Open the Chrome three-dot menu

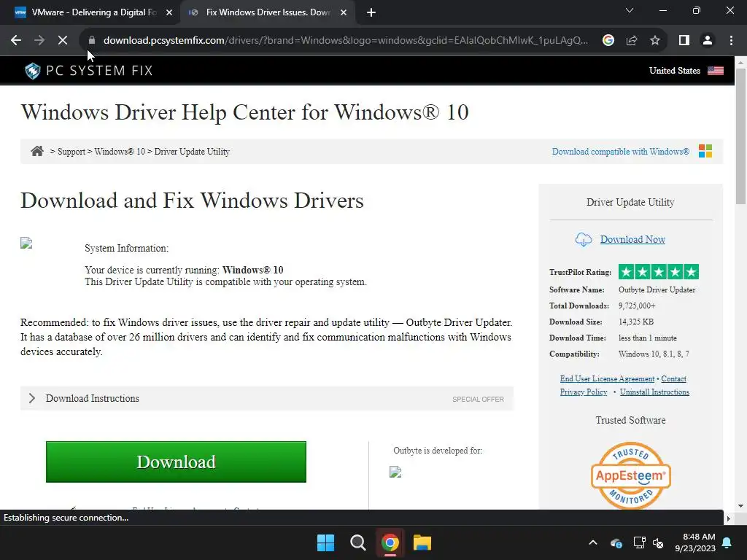[x=731, y=41]
